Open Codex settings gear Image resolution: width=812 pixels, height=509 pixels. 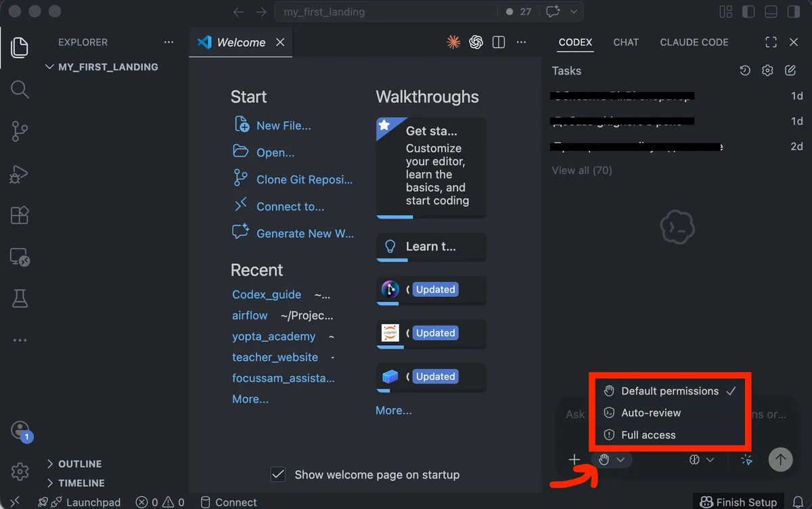click(767, 70)
